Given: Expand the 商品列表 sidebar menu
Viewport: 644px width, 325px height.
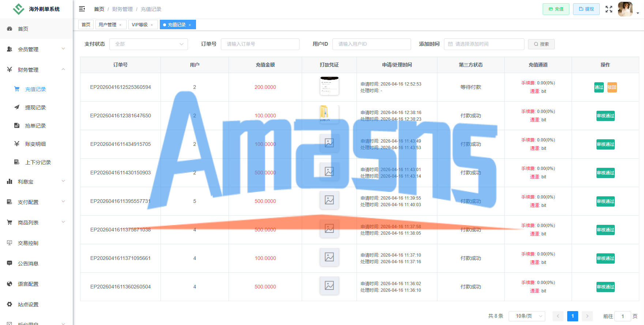Looking at the screenshot, I should (x=37, y=222).
